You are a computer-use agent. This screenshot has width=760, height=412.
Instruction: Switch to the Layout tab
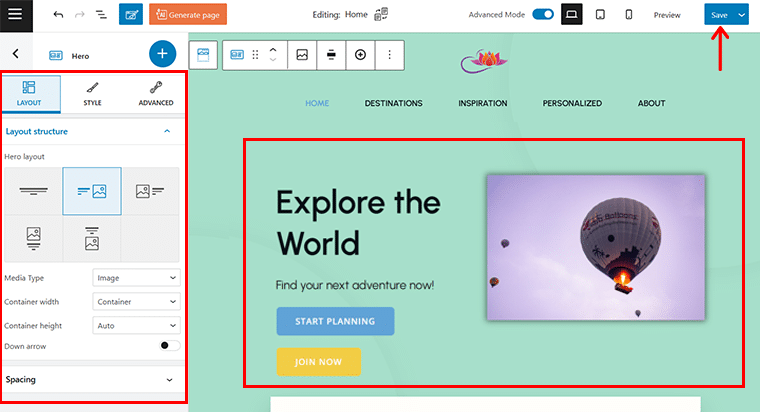(29, 94)
